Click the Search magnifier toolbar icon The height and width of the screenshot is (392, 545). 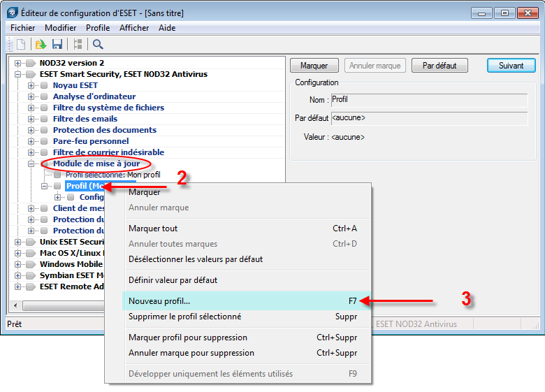[98, 45]
